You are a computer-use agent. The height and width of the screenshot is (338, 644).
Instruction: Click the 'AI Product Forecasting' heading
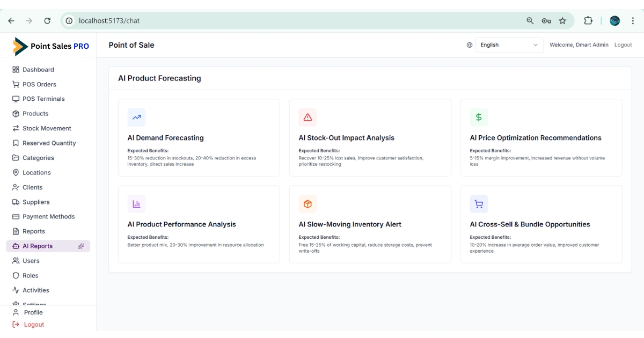159,78
